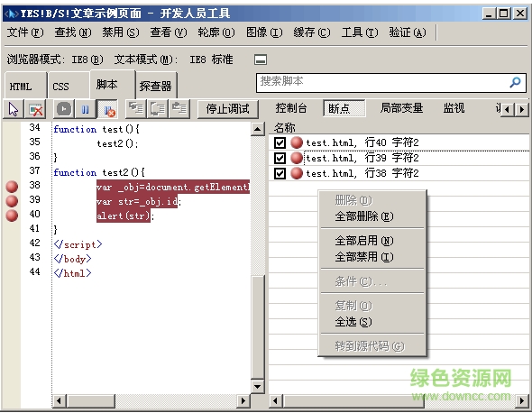
Task: Click the tab strip right arrow
Action: [x=521, y=109]
